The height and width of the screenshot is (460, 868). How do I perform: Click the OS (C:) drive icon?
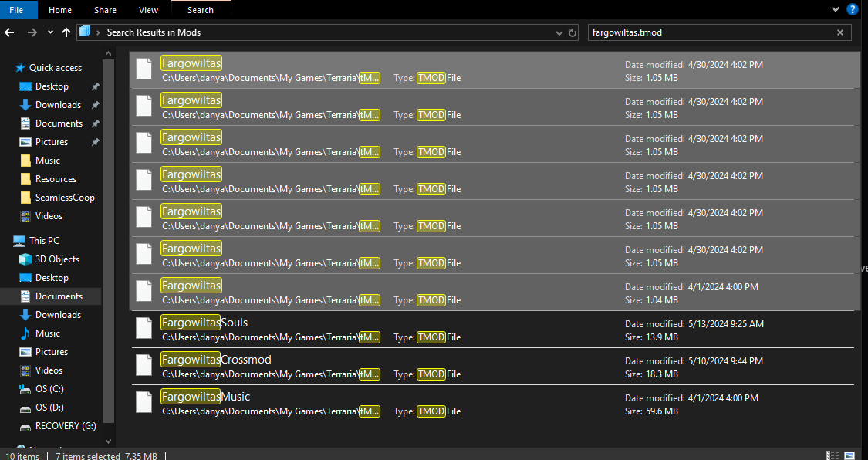(25, 388)
